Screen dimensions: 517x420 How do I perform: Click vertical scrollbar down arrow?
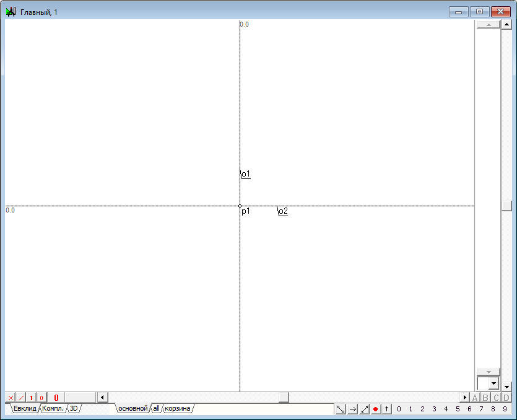pos(506,386)
